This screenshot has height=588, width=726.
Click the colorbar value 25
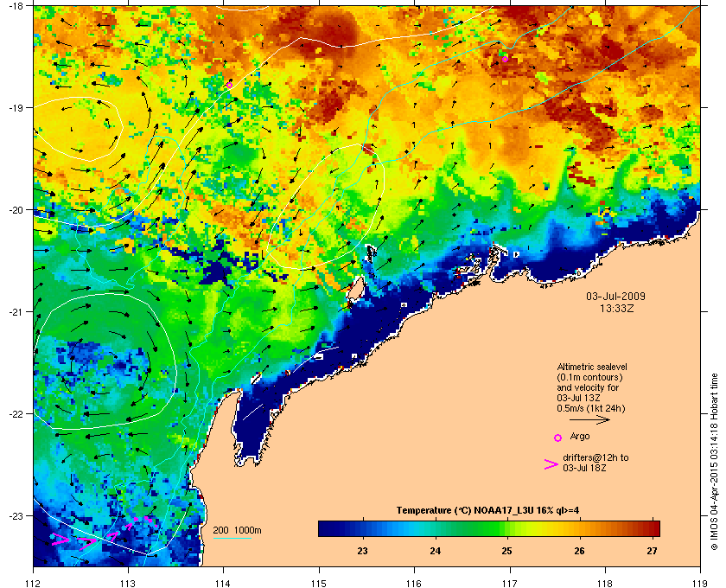(507, 551)
